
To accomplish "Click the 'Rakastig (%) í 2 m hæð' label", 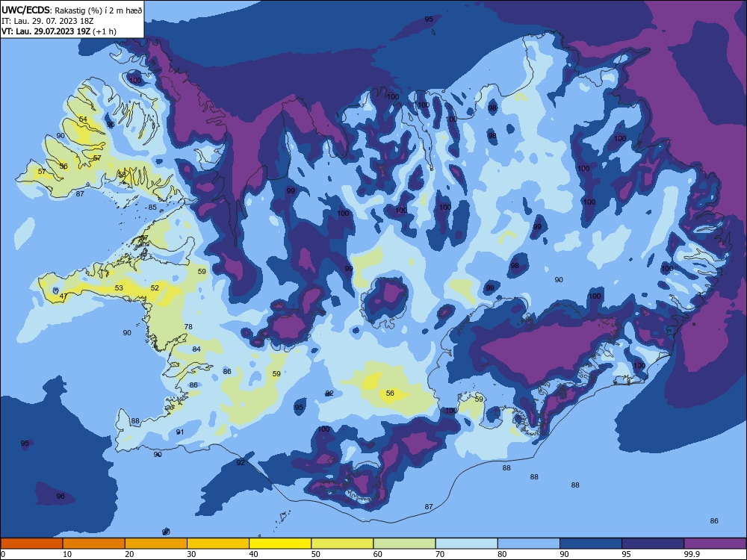I will pyautogui.click(x=98, y=10).
